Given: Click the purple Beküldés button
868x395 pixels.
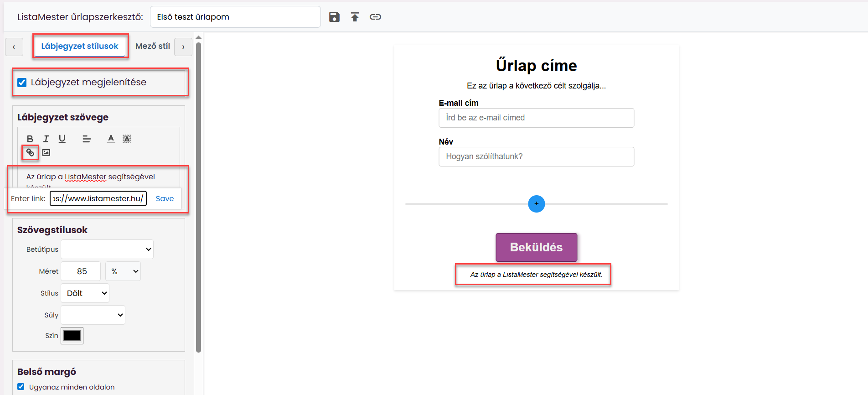Looking at the screenshot, I should (537, 247).
